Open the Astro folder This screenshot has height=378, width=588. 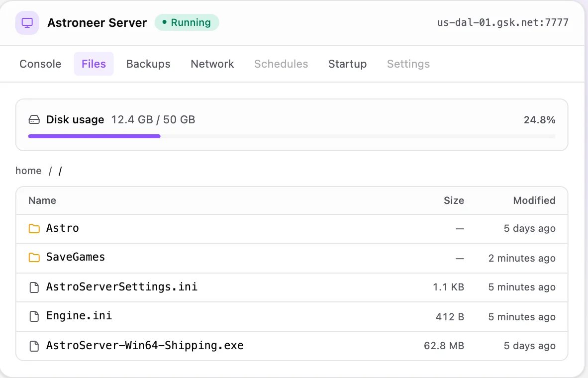(x=63, y=228)
